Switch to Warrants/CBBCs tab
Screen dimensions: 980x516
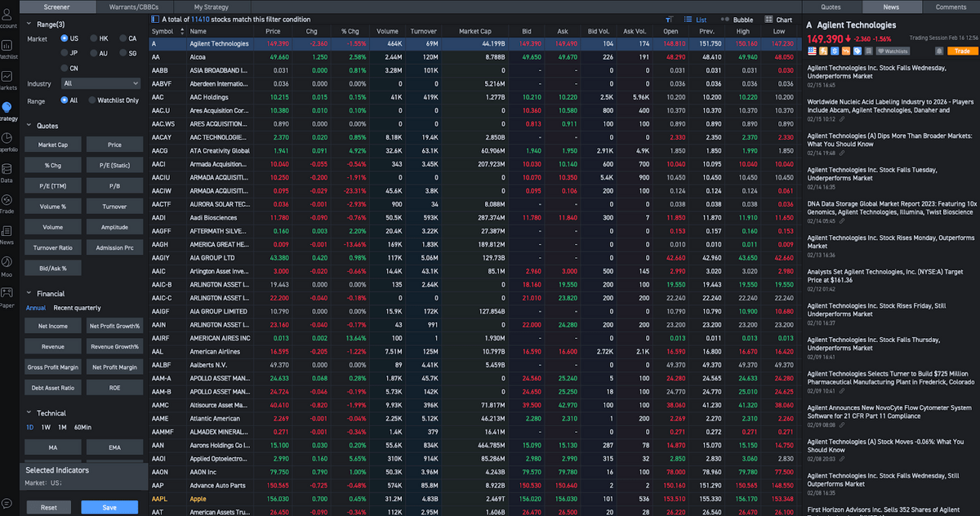click(x=135, y=7)
